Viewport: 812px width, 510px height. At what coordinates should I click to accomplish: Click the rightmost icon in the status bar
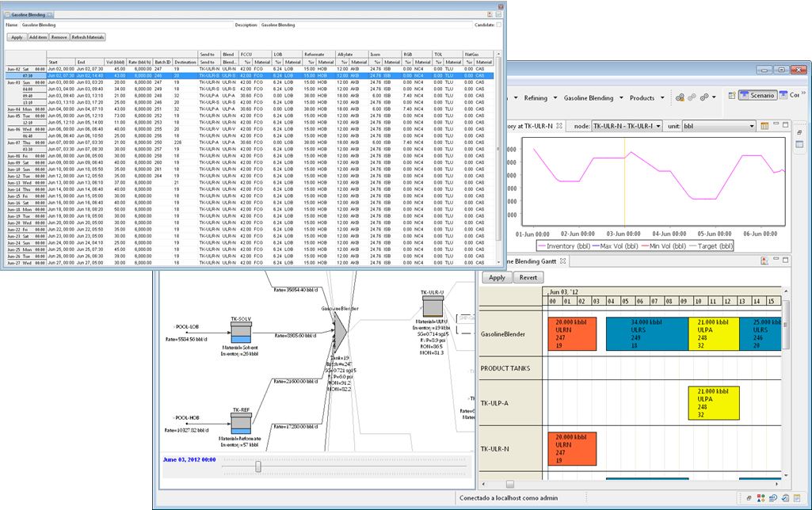pyautogui.click(x=798, y=498)
